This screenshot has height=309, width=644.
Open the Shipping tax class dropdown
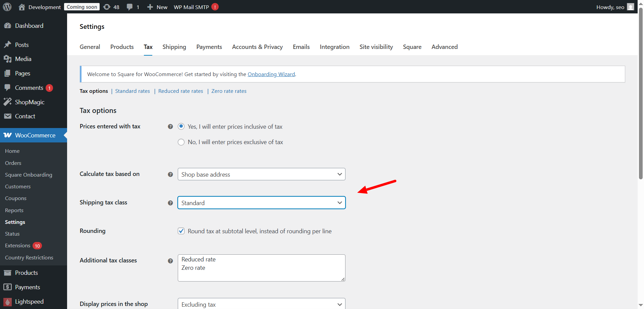[x=262, y=203]
